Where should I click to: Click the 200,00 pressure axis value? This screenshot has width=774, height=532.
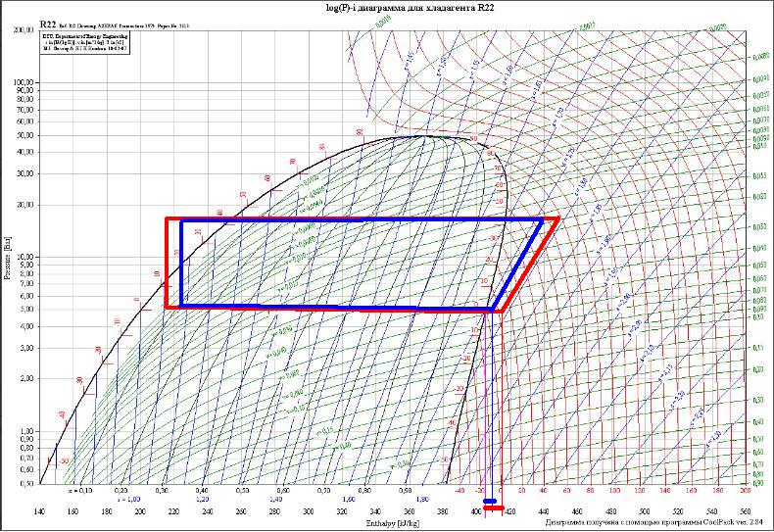tap(23, 29)
